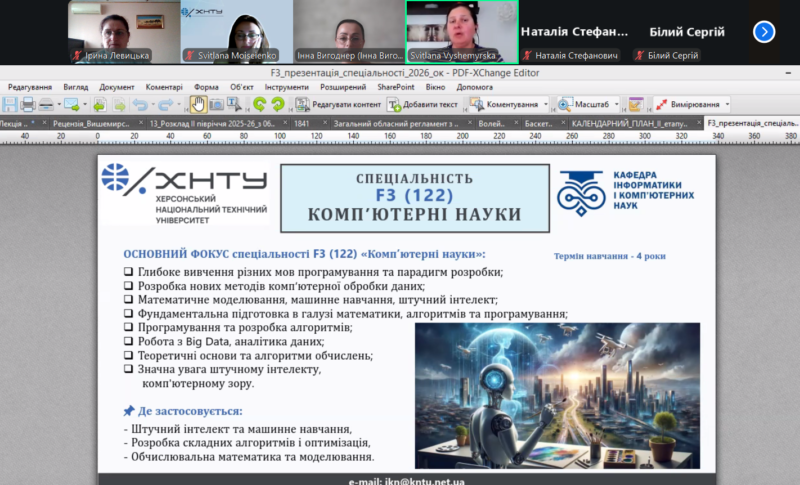Open the Інструменти menu
The image size is (800, 485).
287,87
